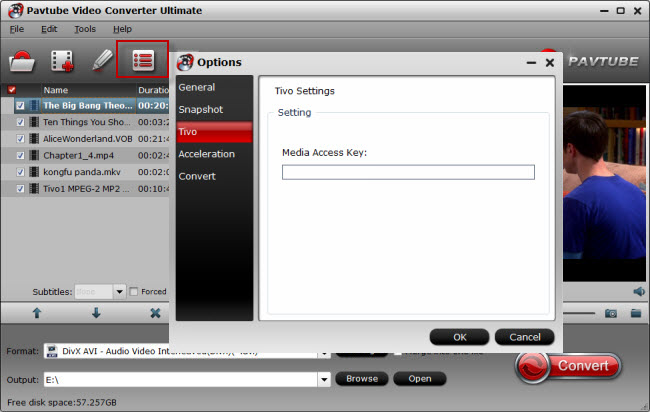Click film icon of kongfu panda.mkv row
The height and width of the screenshot is (412, 650).
click(34, 172)
